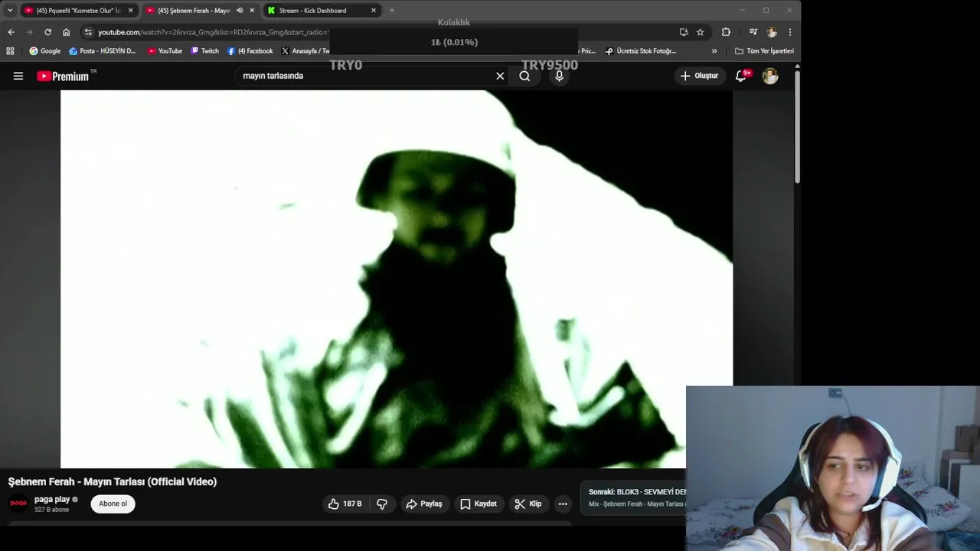Go back in browser history
The height and width of the screenshot is (551, 980).
[x=11, y=32]
